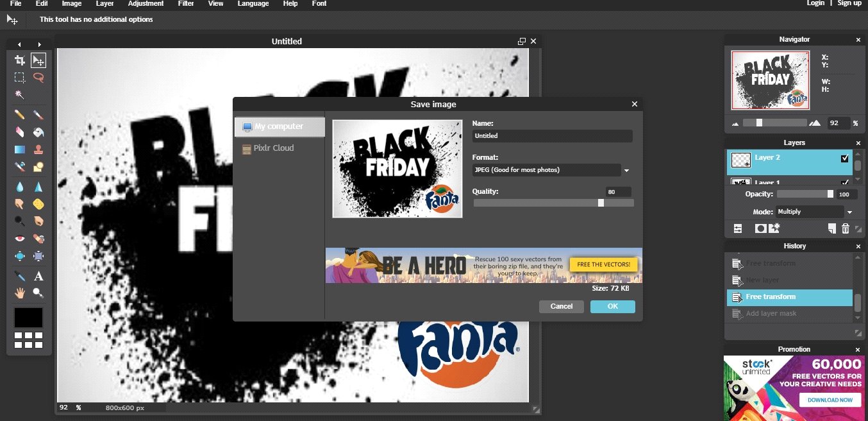Choose the Red Eye Reduction tool
Viewport: 868px width, 421px height.
pos(20,239)
